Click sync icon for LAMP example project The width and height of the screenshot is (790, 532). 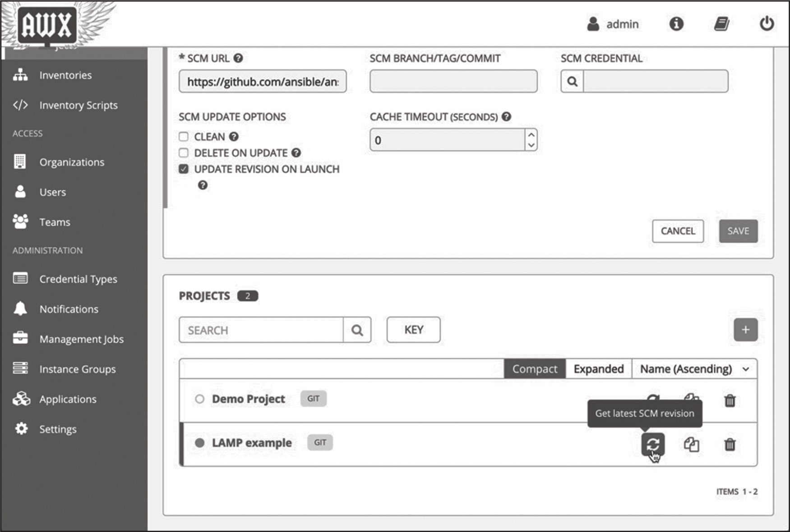[653, 444]
